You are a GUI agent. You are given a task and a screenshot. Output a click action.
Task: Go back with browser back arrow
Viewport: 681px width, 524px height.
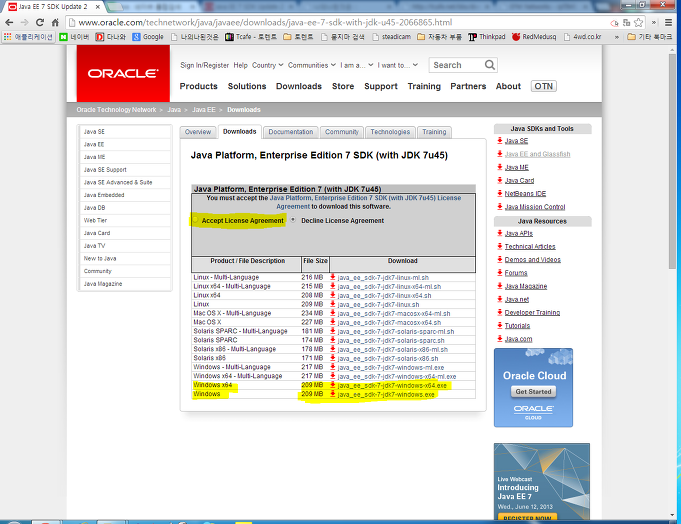coord(9,23)
